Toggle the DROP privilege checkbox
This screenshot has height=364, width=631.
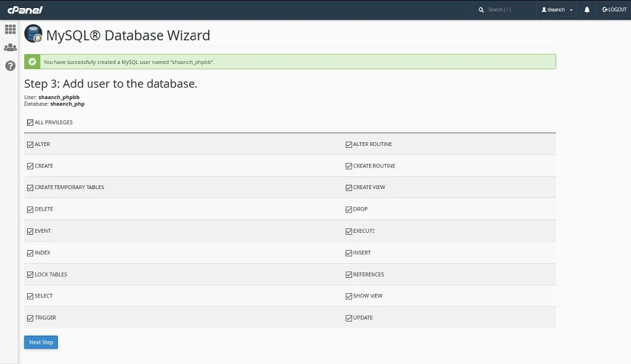tap(349, 209)
